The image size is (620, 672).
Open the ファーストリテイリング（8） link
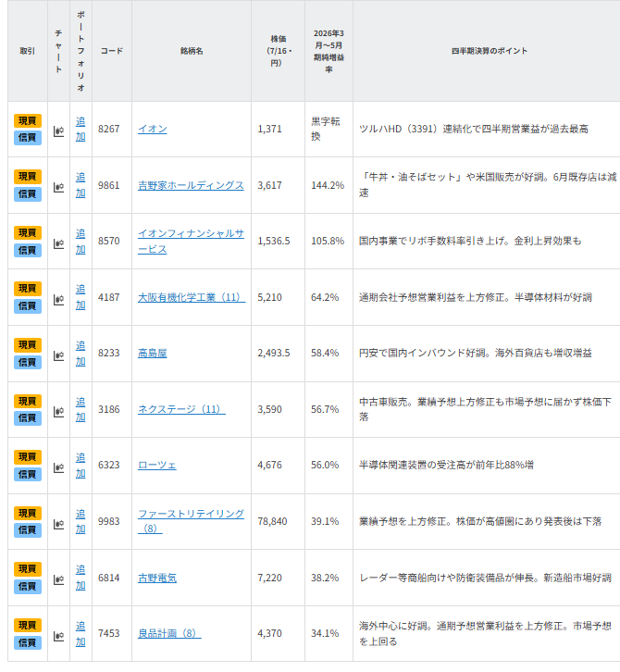point(192,521)
